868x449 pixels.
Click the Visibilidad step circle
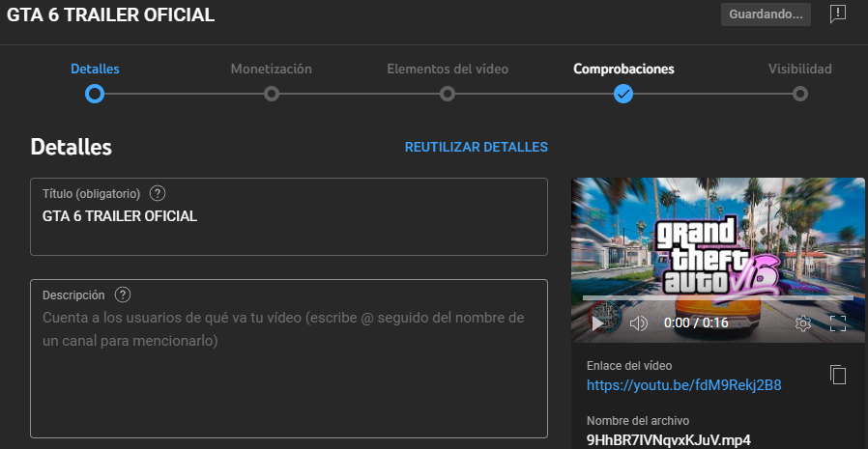tap(800, 94)
